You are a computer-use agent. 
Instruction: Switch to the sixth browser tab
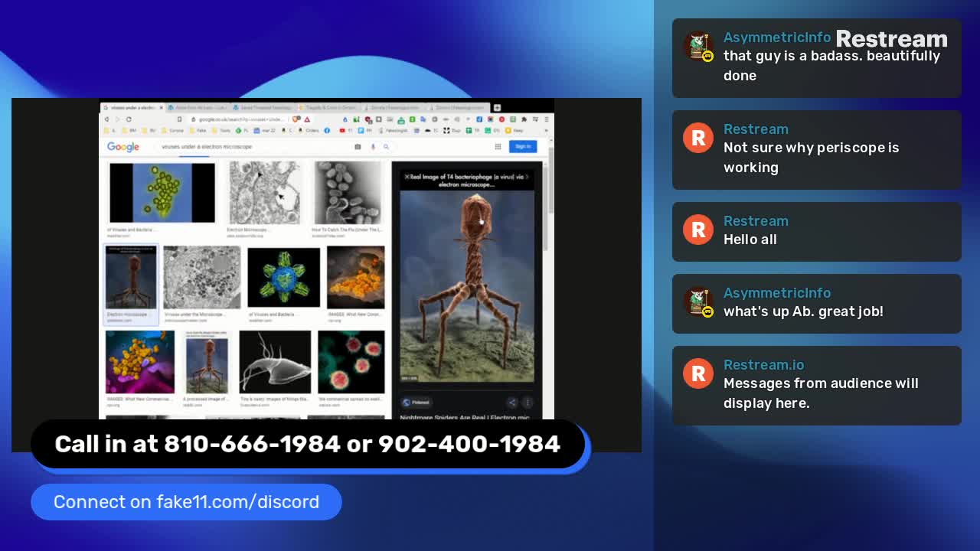tap(458, 108)
